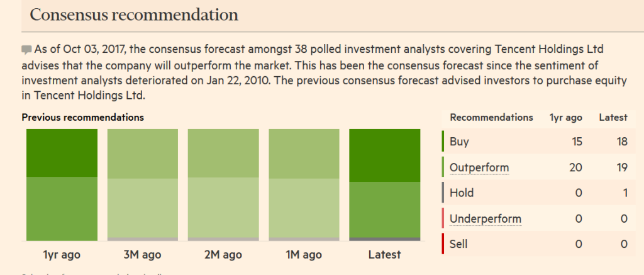Open the Outperform definition link

pos(479,168)
